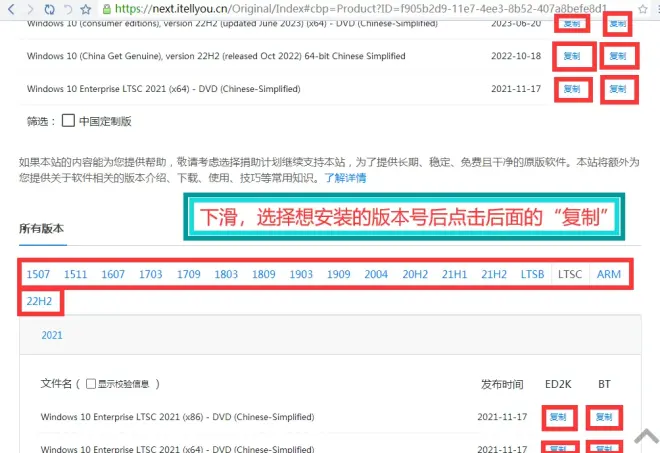Select version tab 1909

click(x=338, y=274)
